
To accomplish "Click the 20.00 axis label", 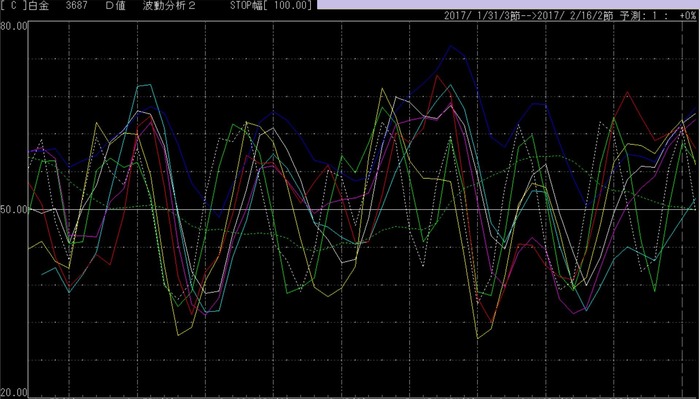I will (x=14, y=393).
